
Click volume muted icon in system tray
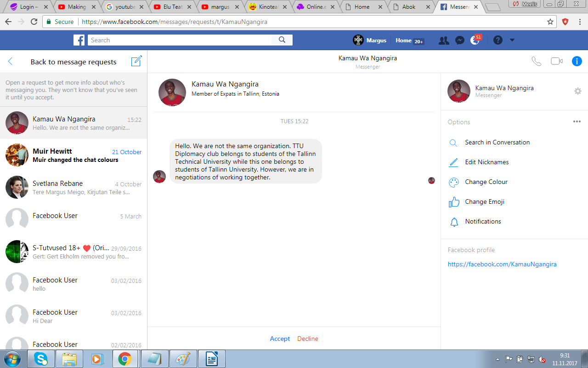(x=542, y=359)
